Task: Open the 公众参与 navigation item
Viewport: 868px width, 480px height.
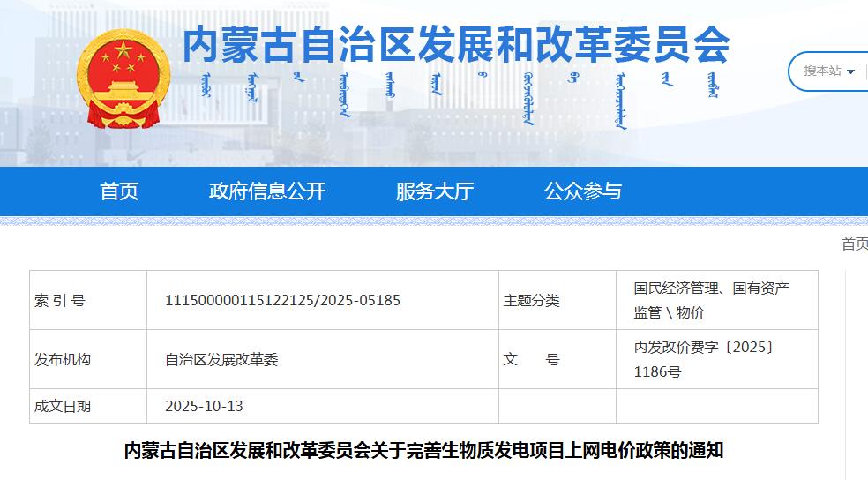Action: click(x=583, y=191)
